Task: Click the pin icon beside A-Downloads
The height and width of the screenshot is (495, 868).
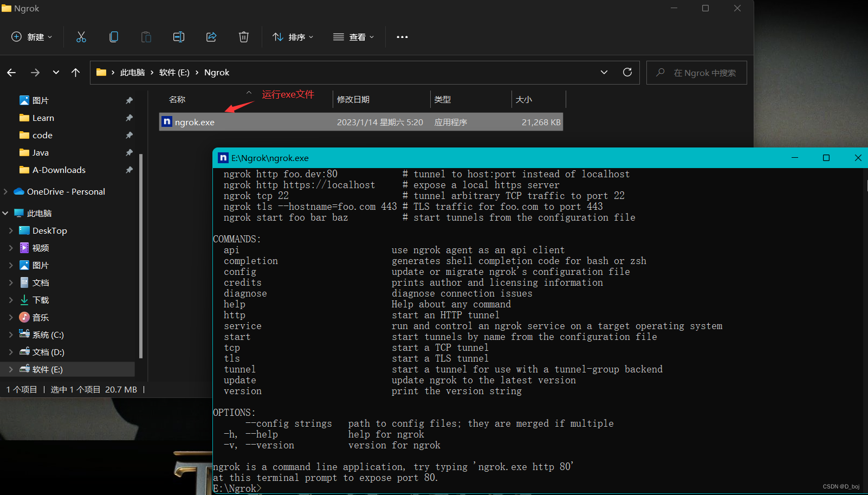Action: click(x=129, y=170)
